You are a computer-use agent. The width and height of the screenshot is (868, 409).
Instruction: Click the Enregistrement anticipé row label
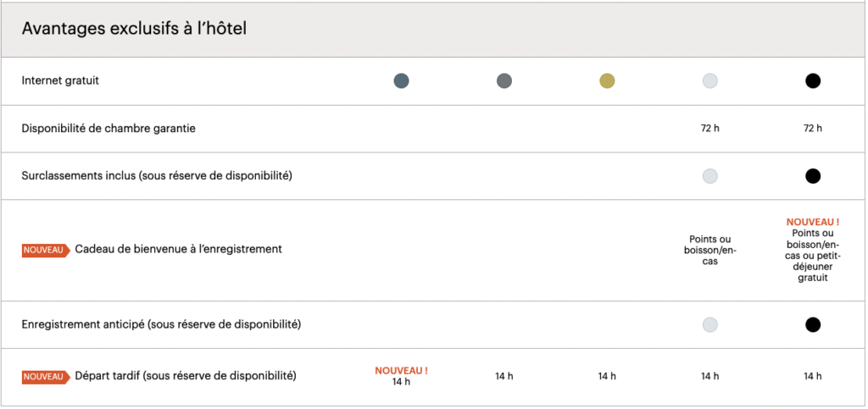162,324
